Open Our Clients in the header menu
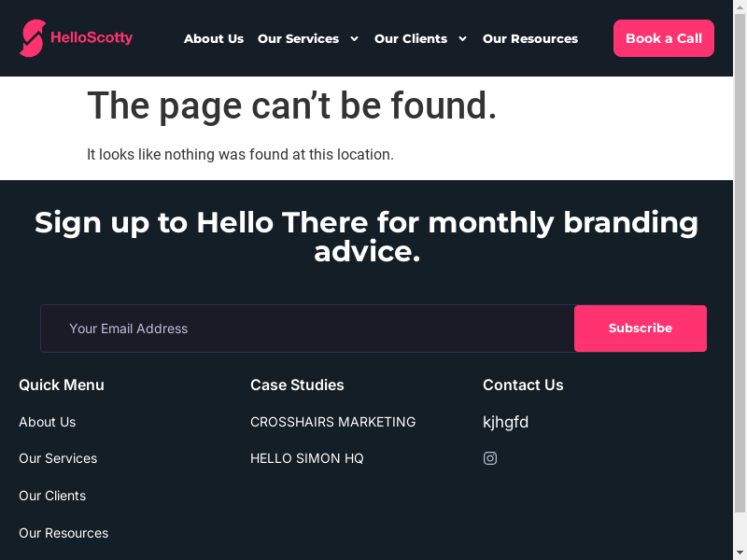Screen dimensions: 747x560 pos(411,39)
